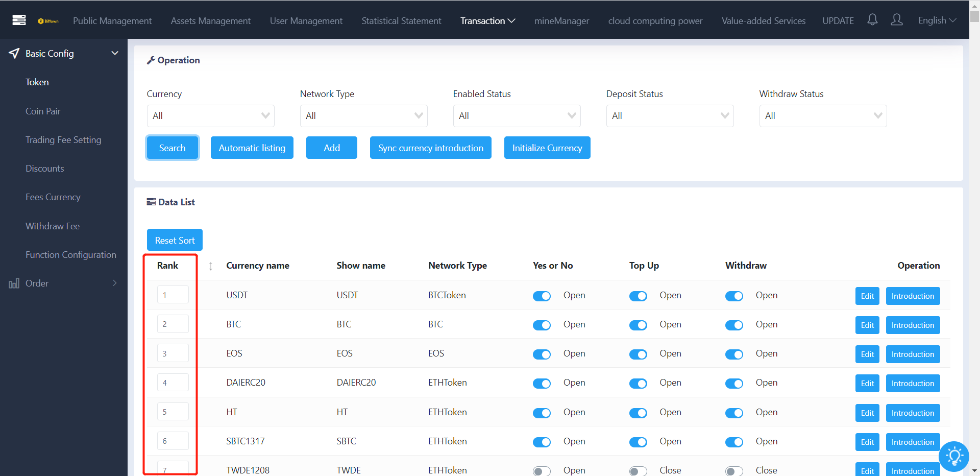Open Public Management menu

[x=112, y=21]
